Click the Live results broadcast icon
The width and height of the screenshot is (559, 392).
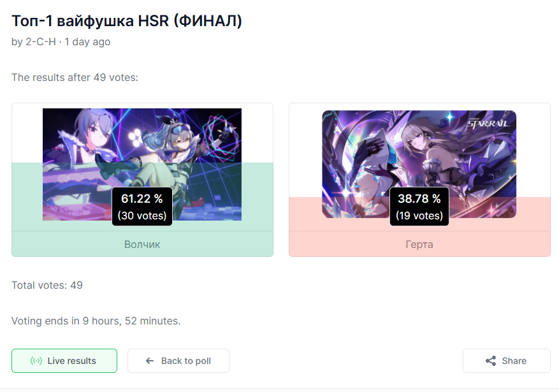36,361
